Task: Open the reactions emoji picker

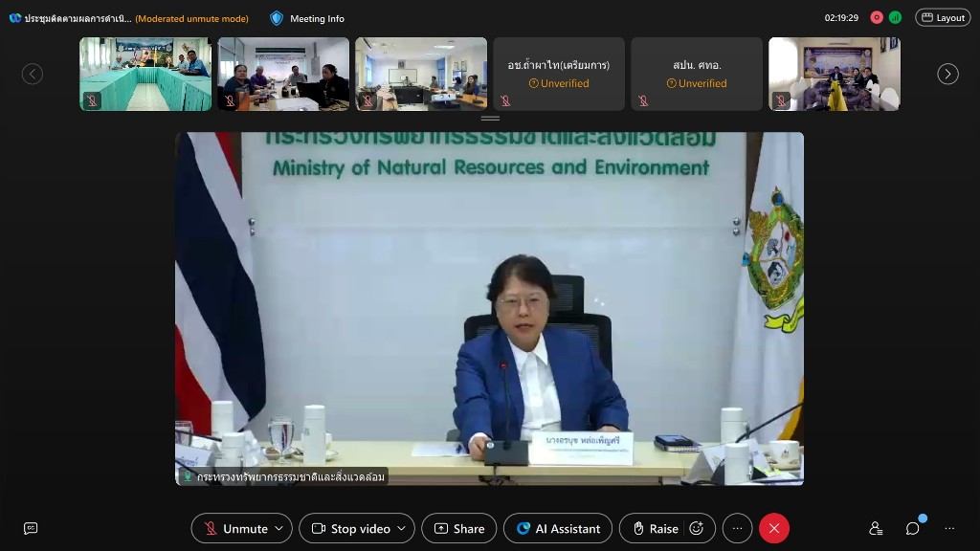Action: [697, 528]
